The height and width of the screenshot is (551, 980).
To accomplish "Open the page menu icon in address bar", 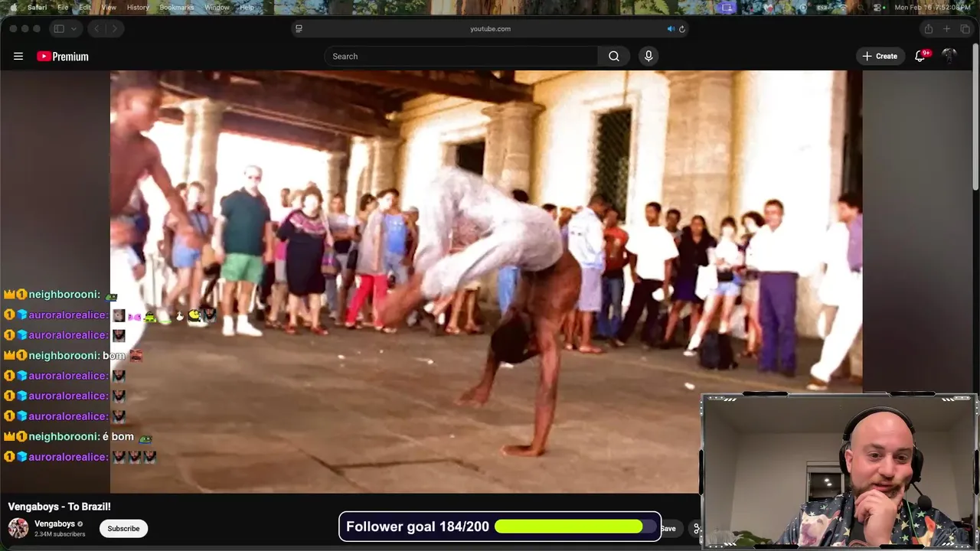I will 299,28.
